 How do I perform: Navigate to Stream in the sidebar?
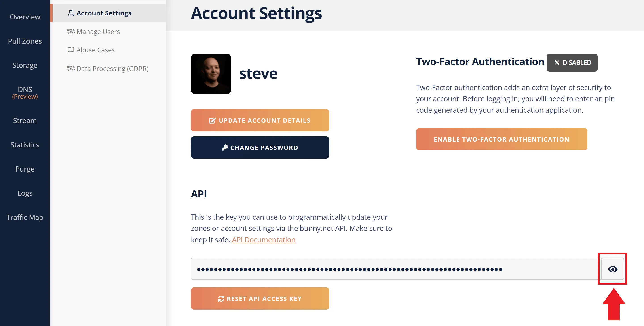(25, 121)
